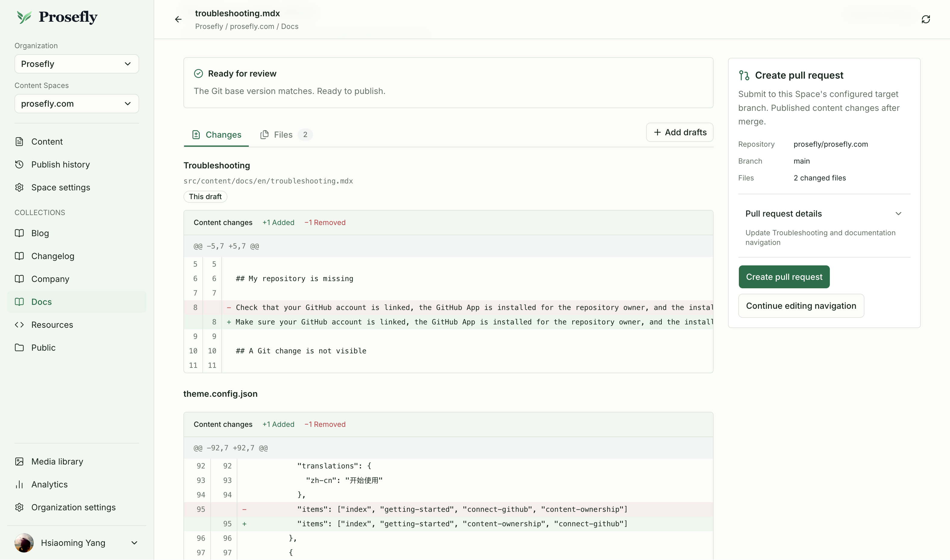Screen dimensions: 950x560
Task: Open the Hsiaoming Yang user menu chevron
Action: point(134,543)
